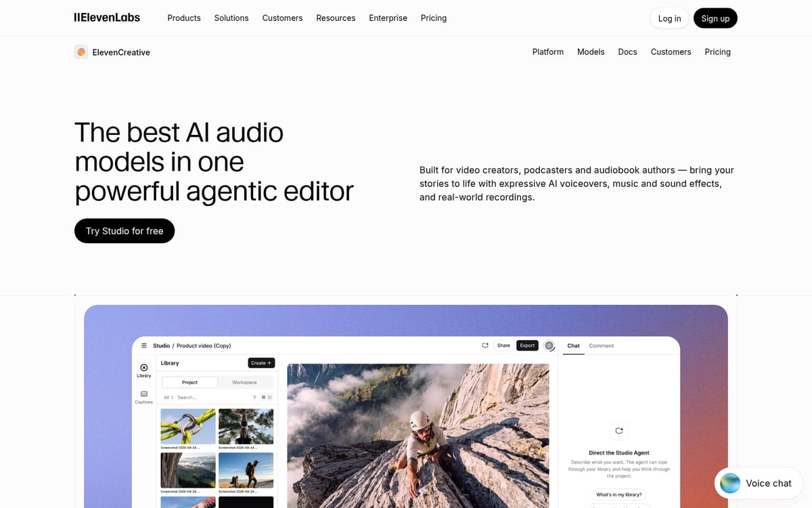Click the Log in button
The image size is (812, 508).
669,18
